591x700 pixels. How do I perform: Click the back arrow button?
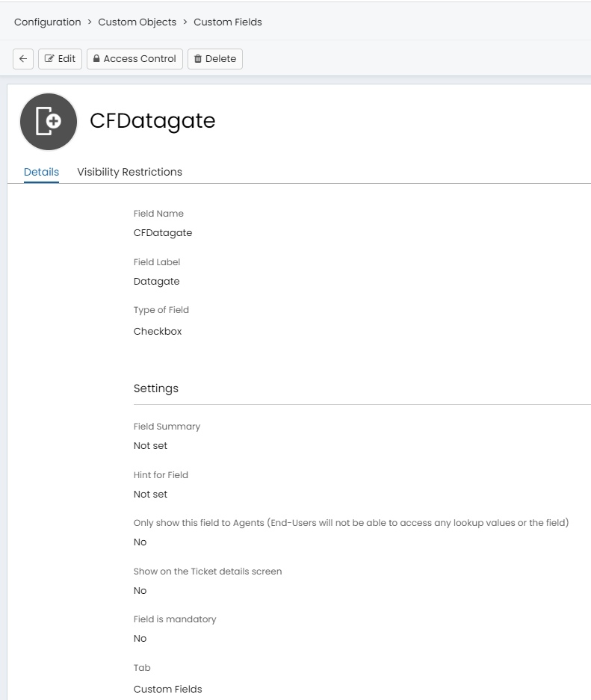pos(23,59)
